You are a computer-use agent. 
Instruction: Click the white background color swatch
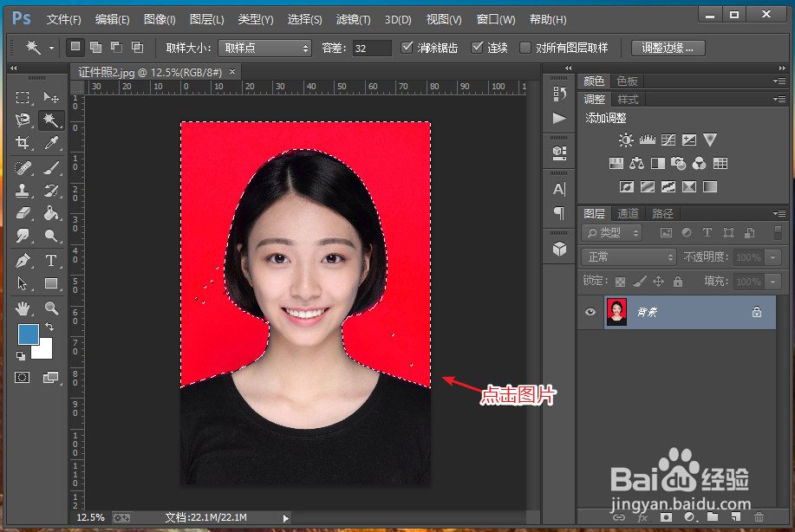click(x=45, y=351)
